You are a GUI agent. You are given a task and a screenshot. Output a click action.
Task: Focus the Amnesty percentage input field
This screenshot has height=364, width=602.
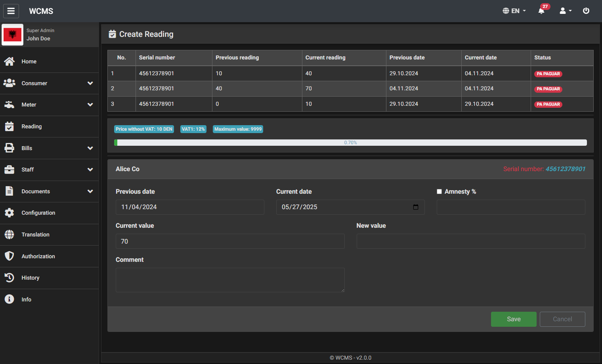[x=511, y=207]
